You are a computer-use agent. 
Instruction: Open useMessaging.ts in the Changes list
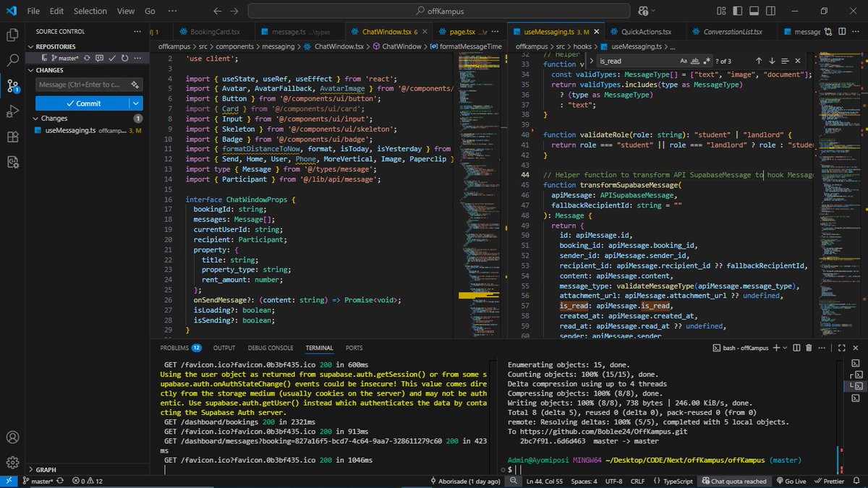pyautogui.click(x=85, y=130)
